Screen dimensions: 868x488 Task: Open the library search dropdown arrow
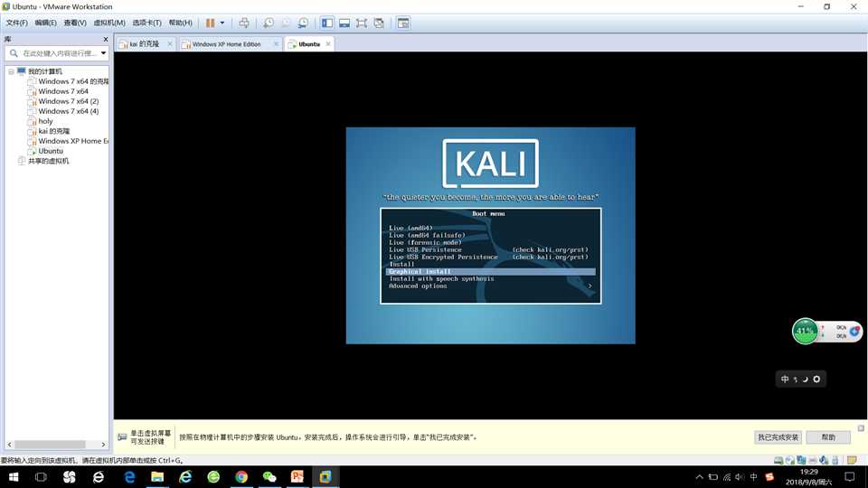coord(103,53)
